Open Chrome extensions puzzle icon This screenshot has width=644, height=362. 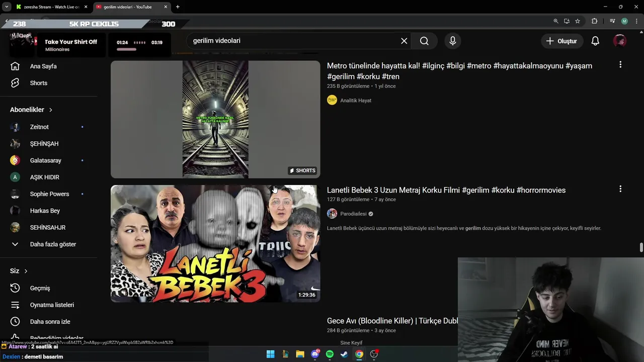pos(594,21)
